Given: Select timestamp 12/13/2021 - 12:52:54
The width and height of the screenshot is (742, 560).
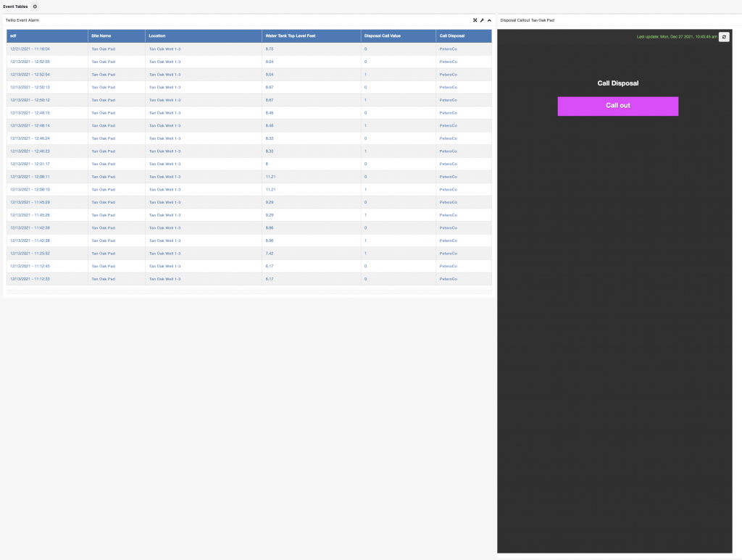Looking at the screenshot, I should pyautogui.click(x=30, y=75).
